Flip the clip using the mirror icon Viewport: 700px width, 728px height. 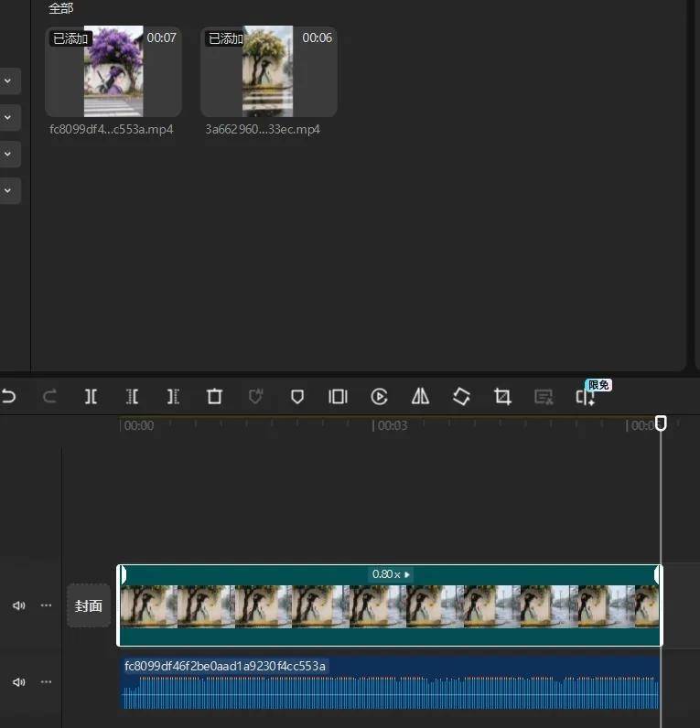420,396
